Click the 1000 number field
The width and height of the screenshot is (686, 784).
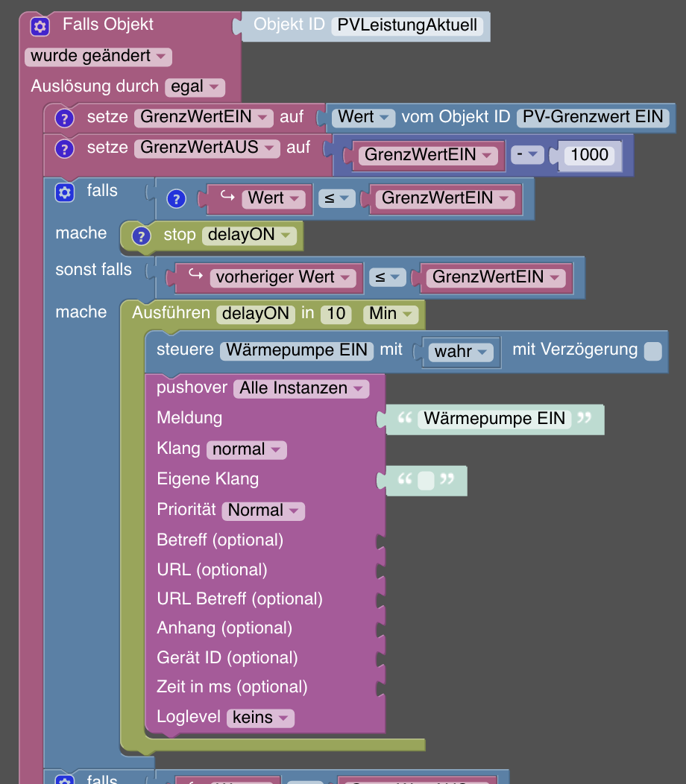tap(589, 155)
